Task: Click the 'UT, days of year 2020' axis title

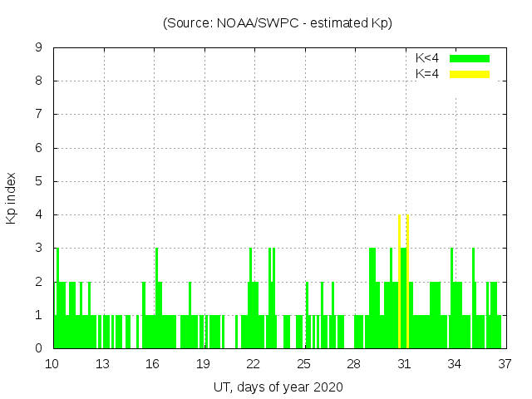Action: tap(278, 387)
